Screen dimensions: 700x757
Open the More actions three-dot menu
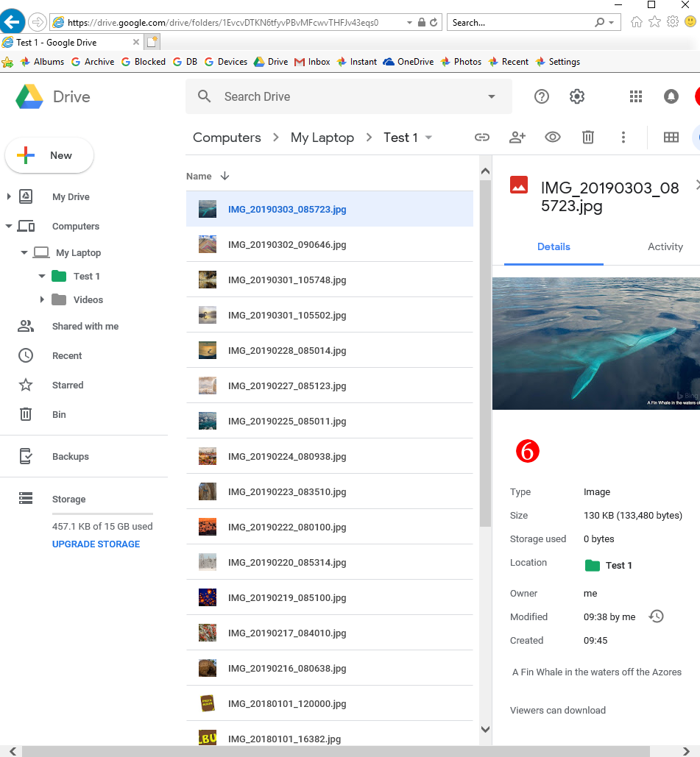[623, 138]
